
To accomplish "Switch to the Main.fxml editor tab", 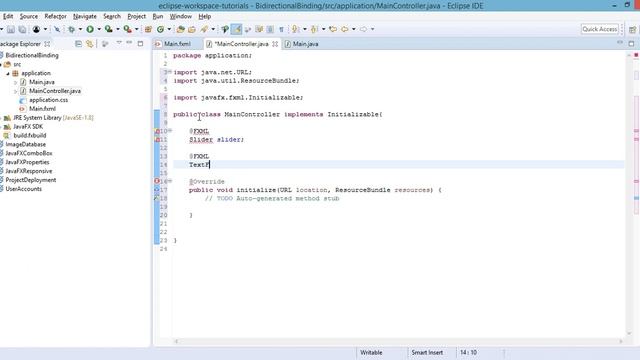I will [x=177, y=44].
